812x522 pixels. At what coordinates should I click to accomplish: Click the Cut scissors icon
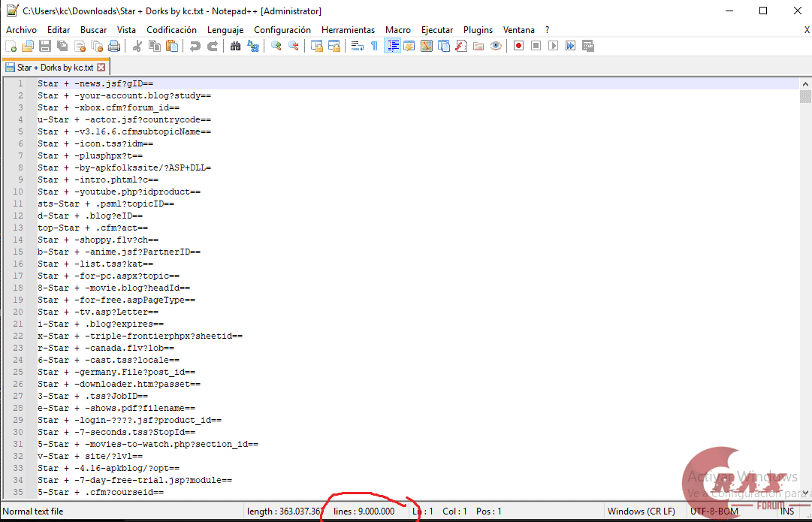click(x=137, y=46)
